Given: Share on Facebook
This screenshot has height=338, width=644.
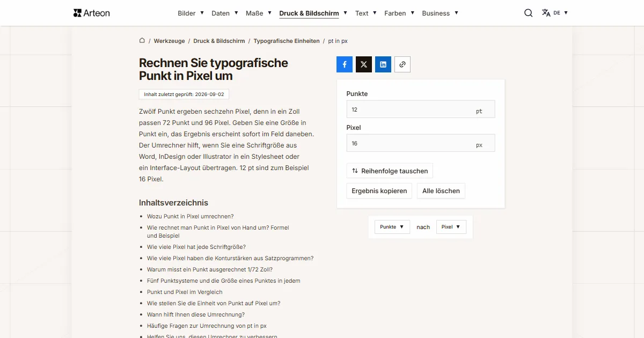Looking at the screenshot, I should click(x=345, y=64).
